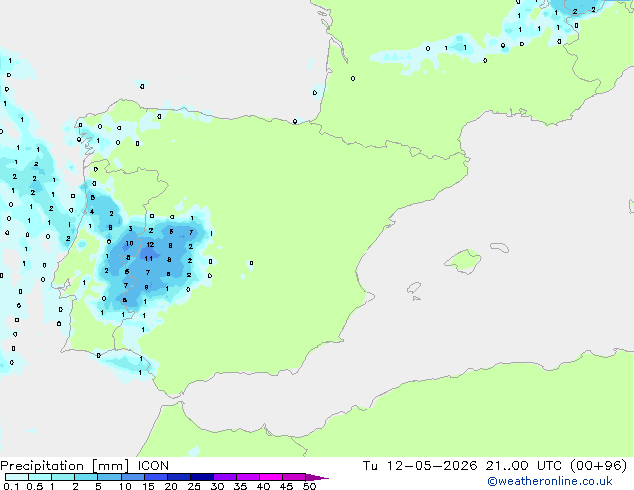
Task: Click the '(00+96)' forecast offset text
Action: 598,466
